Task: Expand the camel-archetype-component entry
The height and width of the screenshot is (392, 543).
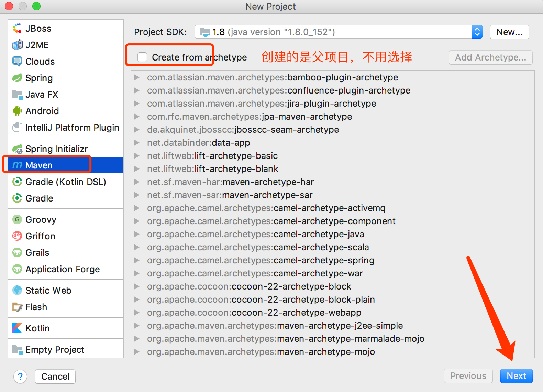Action: [x=137, y=221]
